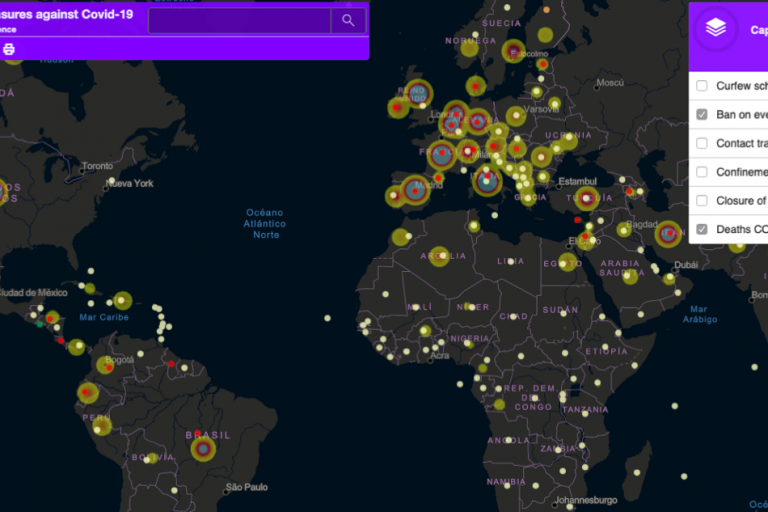Click the Turquía marker circle
Screen dimensions: 768x512
click(587, 198)
